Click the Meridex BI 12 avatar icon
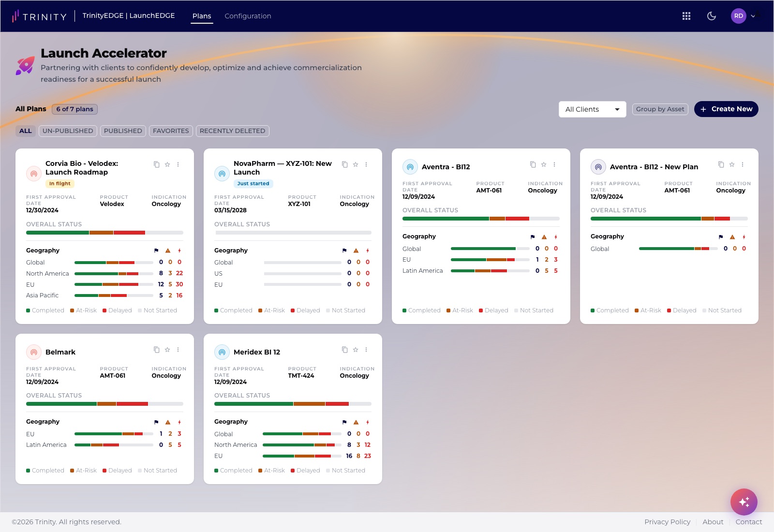 click(x=222, y=352)
